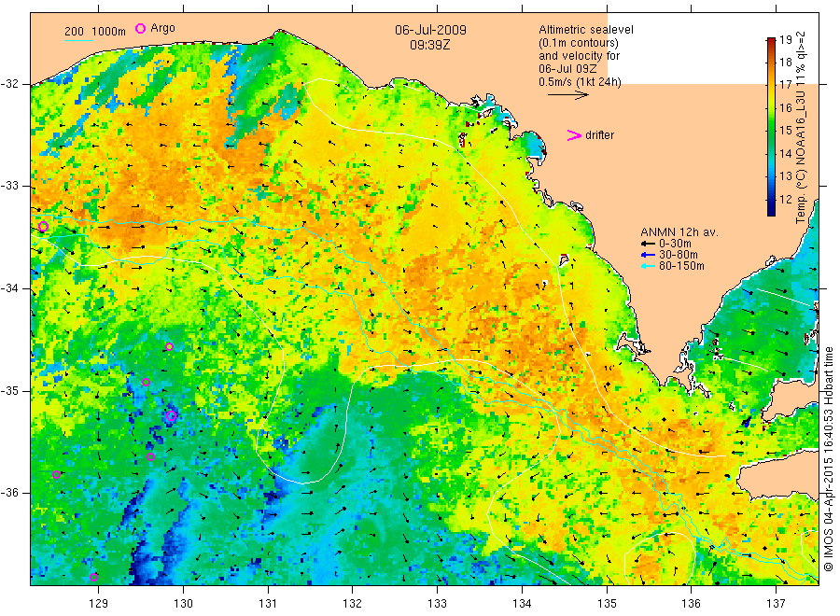The width and height of the screenshot is (840, 616).
Task: Click the magenta Argo circle legend symbol
Action: coord(140,28)
